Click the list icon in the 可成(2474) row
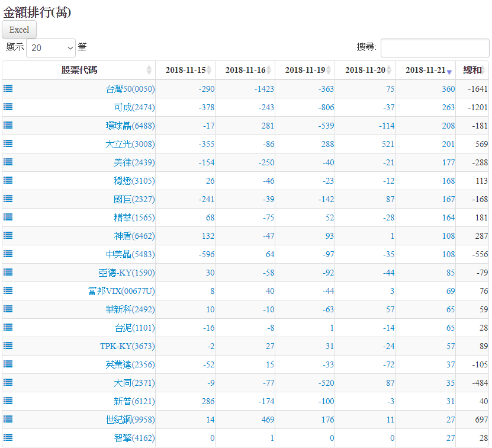The height and width of the screenshot is (448, 492). pyautogui.click(x=8, y=107)
